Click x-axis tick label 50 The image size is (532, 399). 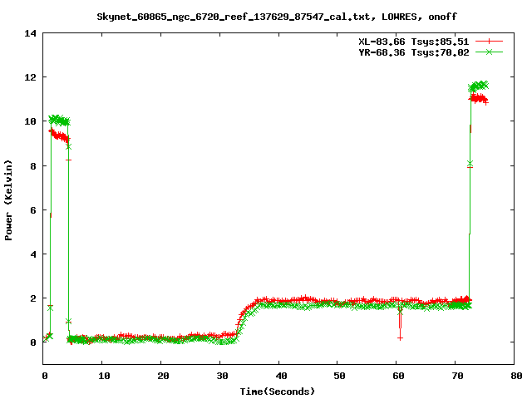pos(340,376)
